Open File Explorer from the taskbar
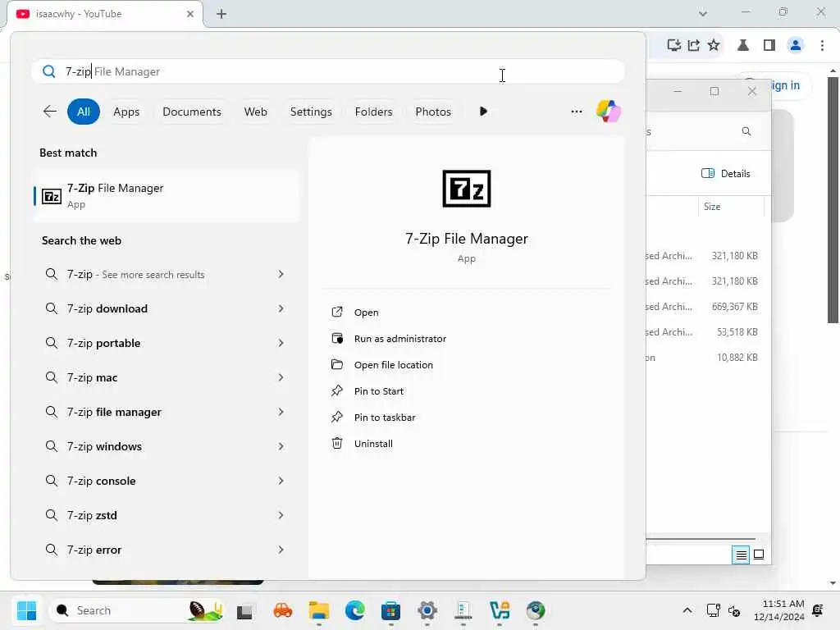The height and width of the screenshot is (630, 840). coord(319,610)
